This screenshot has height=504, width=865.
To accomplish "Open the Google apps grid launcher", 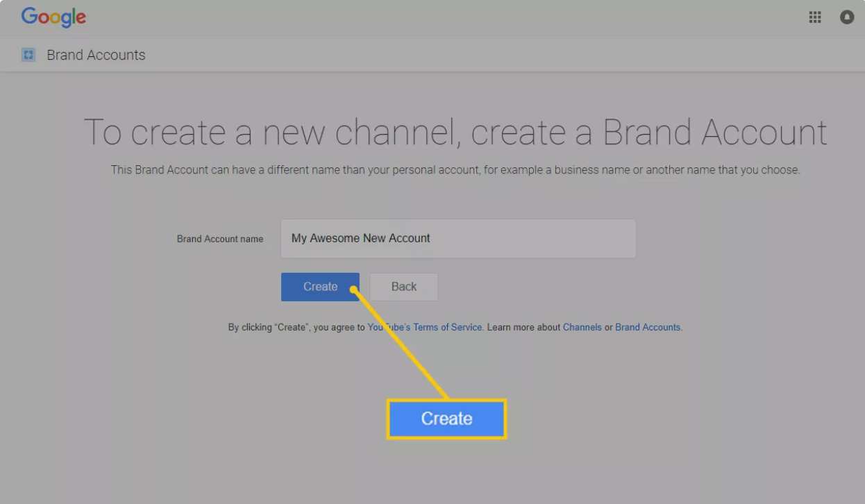I will [815, 17].
